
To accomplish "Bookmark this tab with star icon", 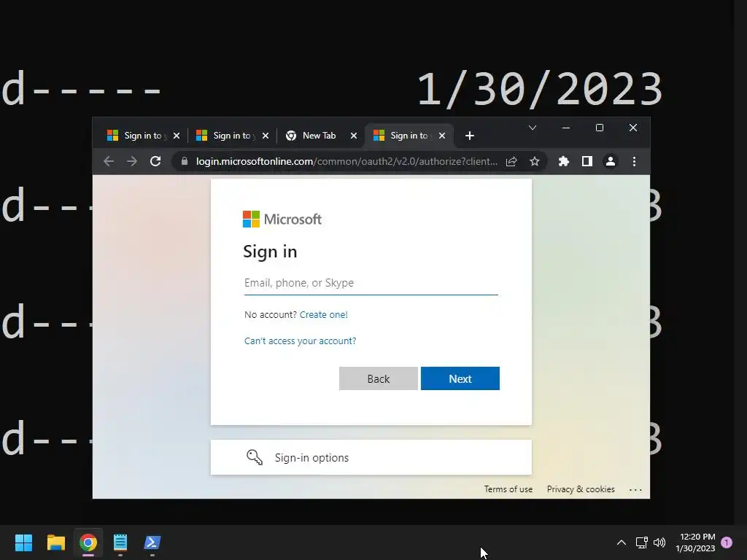I will [x=535, y=161].
